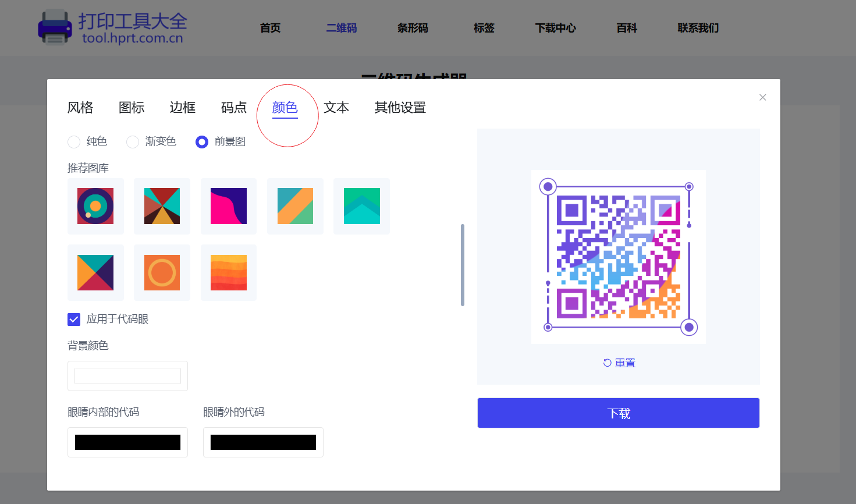Go to 首页 in the top navigation
Image resolution: width=856 pixels, height=504 pixels.
(270, 28)
